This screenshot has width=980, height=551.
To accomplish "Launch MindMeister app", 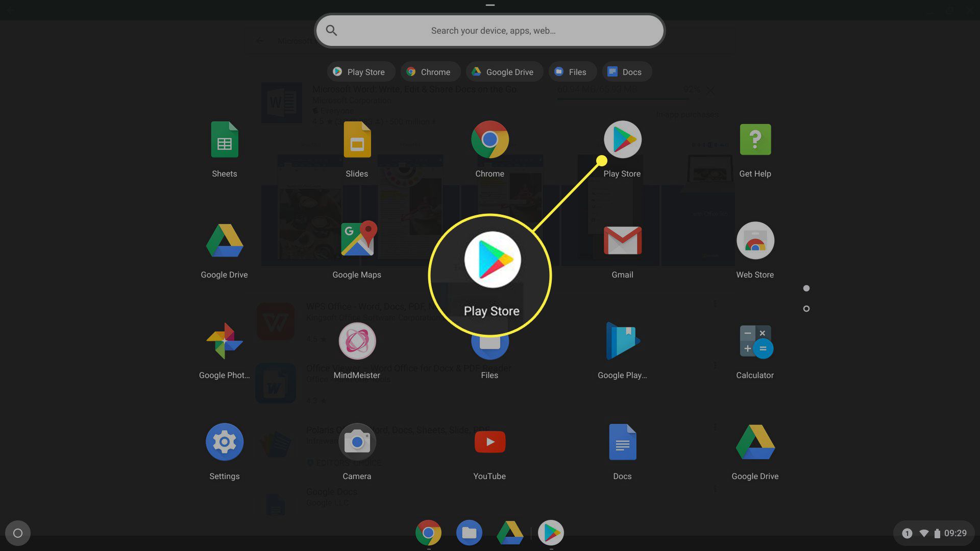I will [357, 341].
